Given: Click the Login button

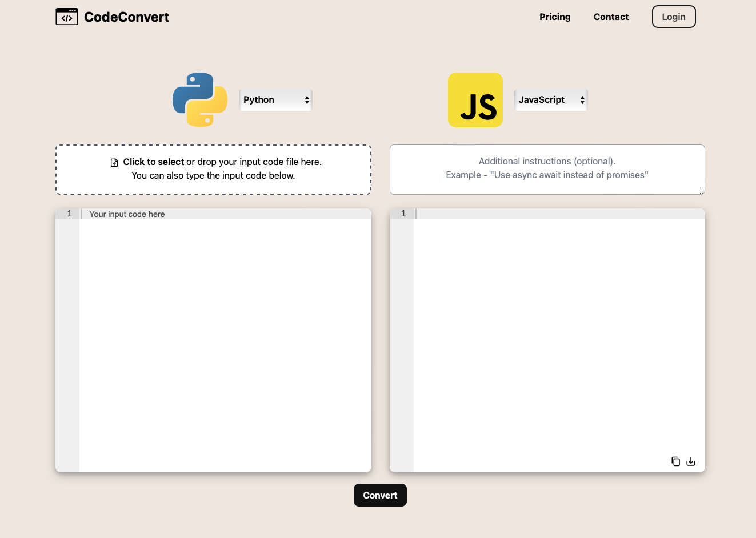Looking at the screenshot, I should click(x=674, y=17).
